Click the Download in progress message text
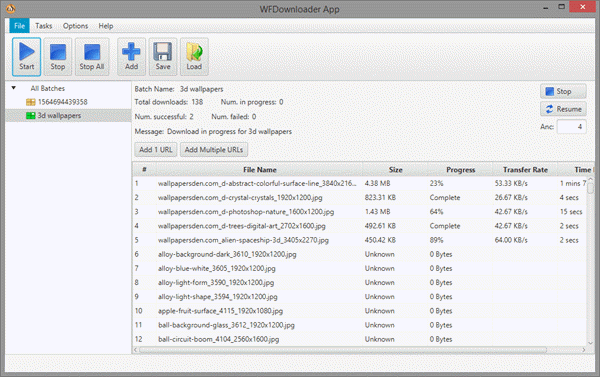Image resolution: width=600 pixels, height=377 pixels. coord(229,131)
